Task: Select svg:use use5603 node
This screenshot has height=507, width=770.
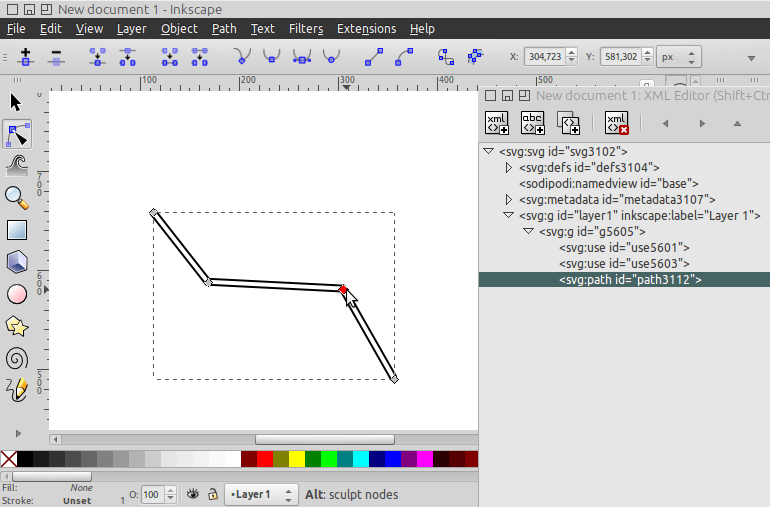Action: coord(624,263)
